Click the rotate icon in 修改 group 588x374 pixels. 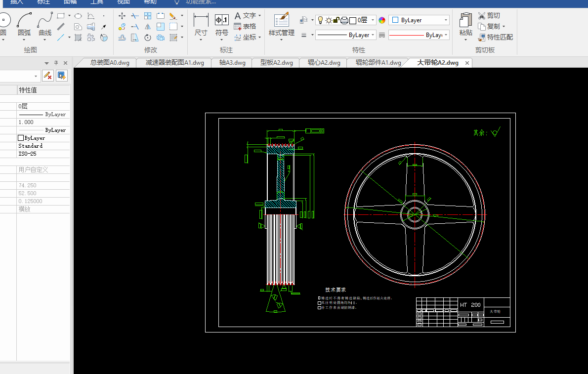pyautogui.click(x=147, y=38)
